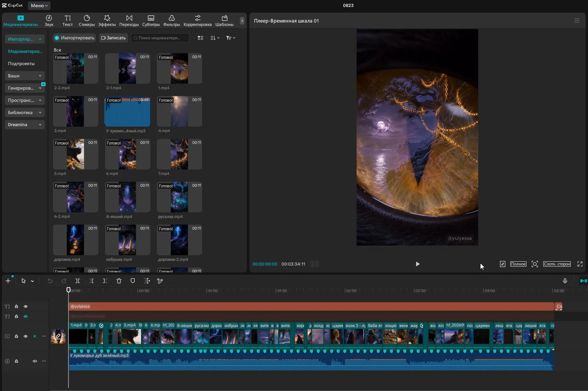Select the русалка.mp4 media thumbnail
This screenshot has width=588, height=391.
[179, 197]
